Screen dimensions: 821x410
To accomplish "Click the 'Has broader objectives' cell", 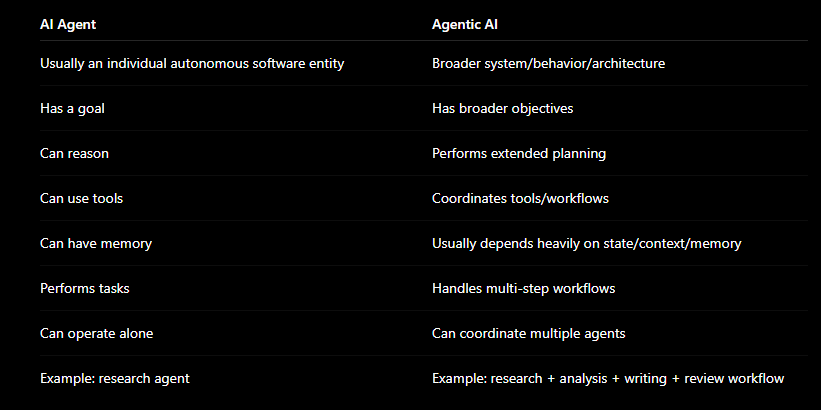I will pyautogui.click(x=503, y=108).
